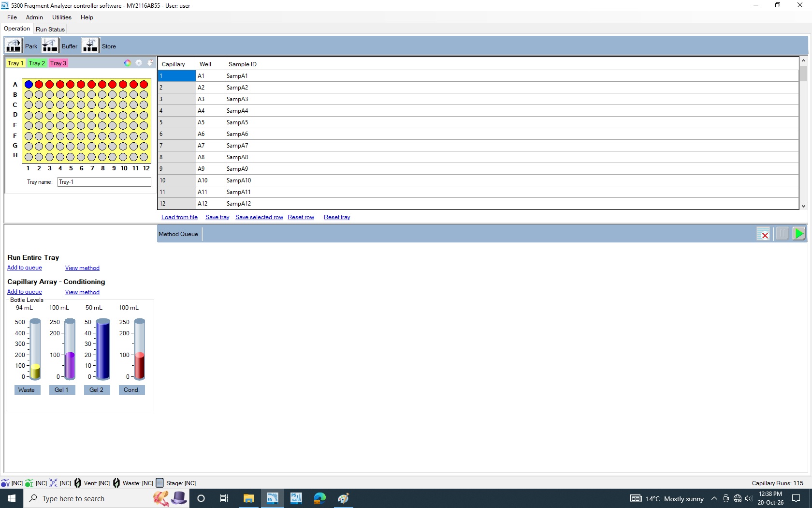Click the pressure status icon
812x508 pixels.
coord(53,483)
